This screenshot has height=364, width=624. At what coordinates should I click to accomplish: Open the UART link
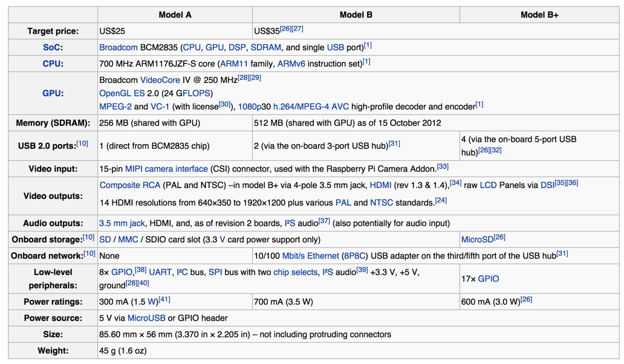click(x=160, y=272)
